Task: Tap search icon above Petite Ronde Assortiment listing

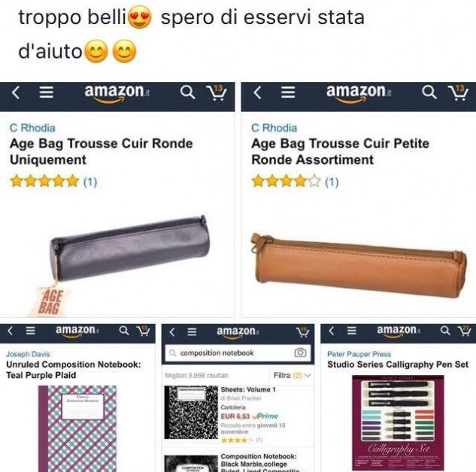Action: (429, 92)
